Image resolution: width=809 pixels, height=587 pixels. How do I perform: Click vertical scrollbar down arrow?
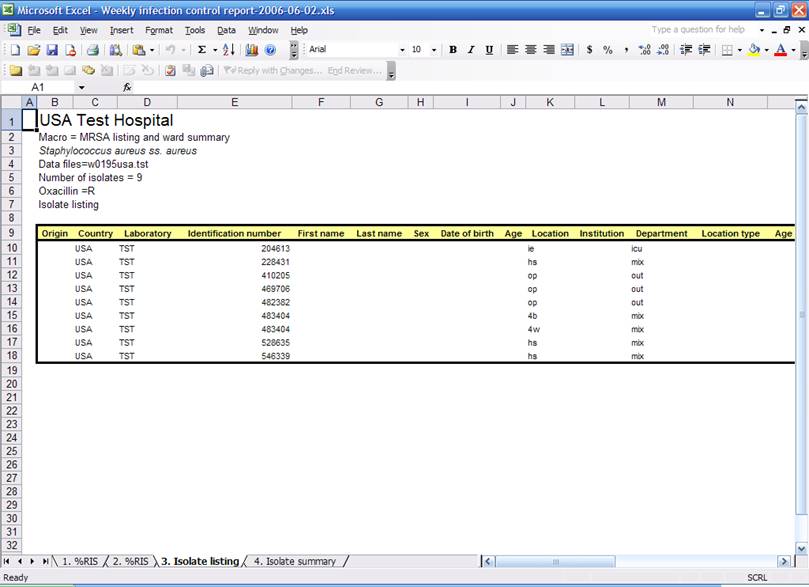(801, 548)
